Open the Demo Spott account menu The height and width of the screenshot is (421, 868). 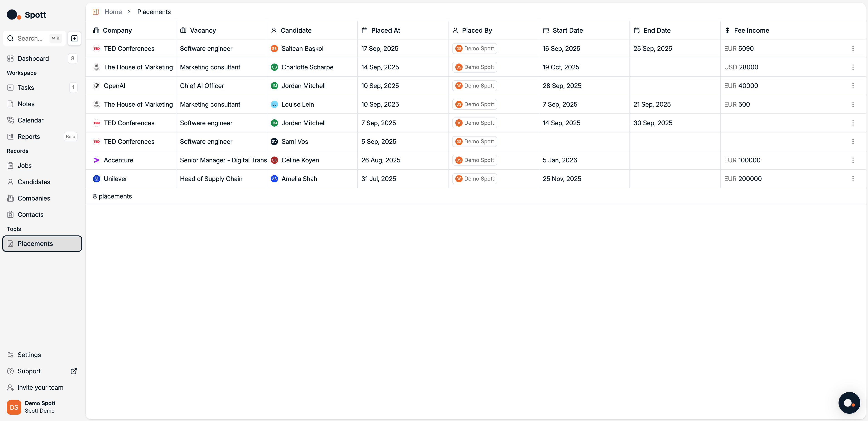[42, 407]
